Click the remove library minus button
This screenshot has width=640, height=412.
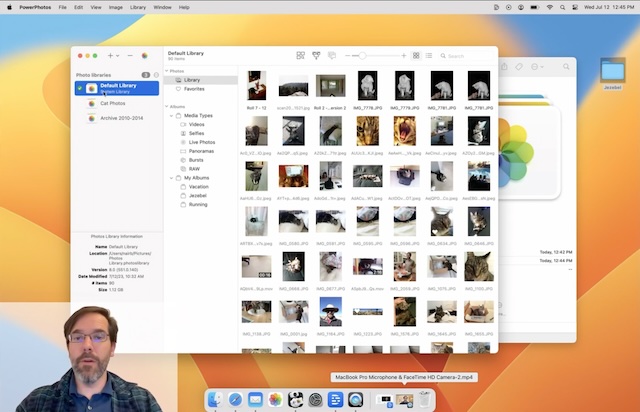pos(130,56)
